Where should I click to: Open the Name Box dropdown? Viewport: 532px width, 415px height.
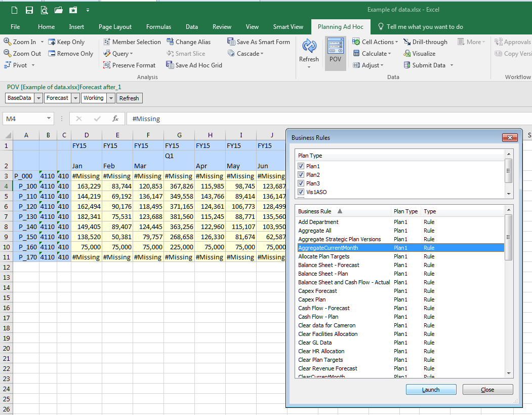pyautogui.click(x=49, y=119)
